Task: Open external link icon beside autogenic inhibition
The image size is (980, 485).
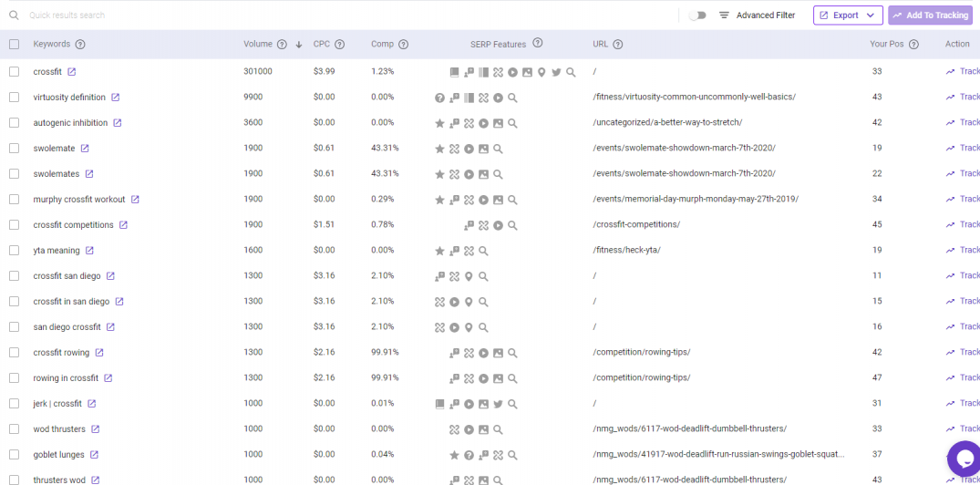Action: (118, 123)
